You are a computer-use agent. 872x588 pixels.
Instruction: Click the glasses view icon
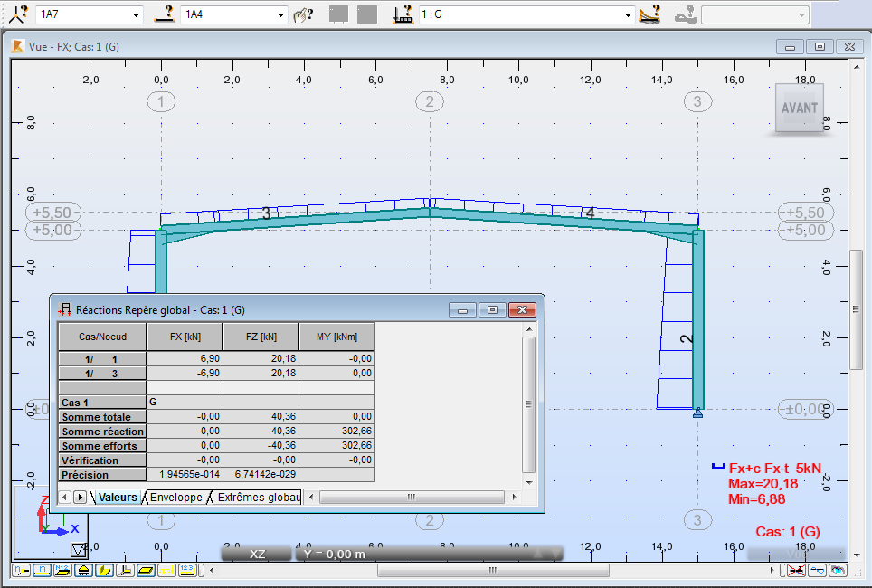click(817, 570)
